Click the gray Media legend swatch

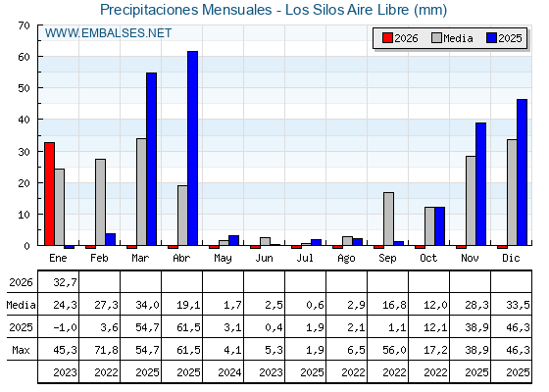tap(436, 38)
